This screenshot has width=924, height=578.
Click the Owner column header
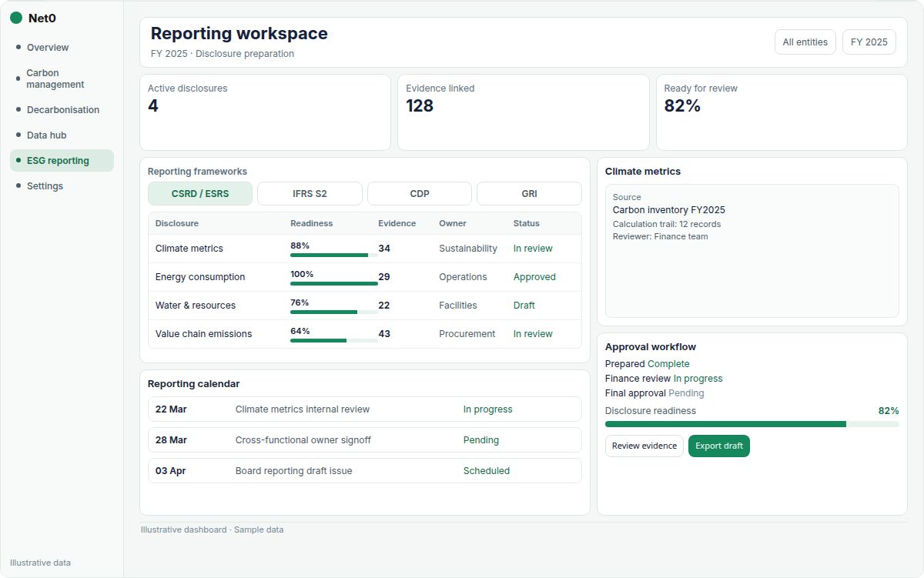[454, 223]
